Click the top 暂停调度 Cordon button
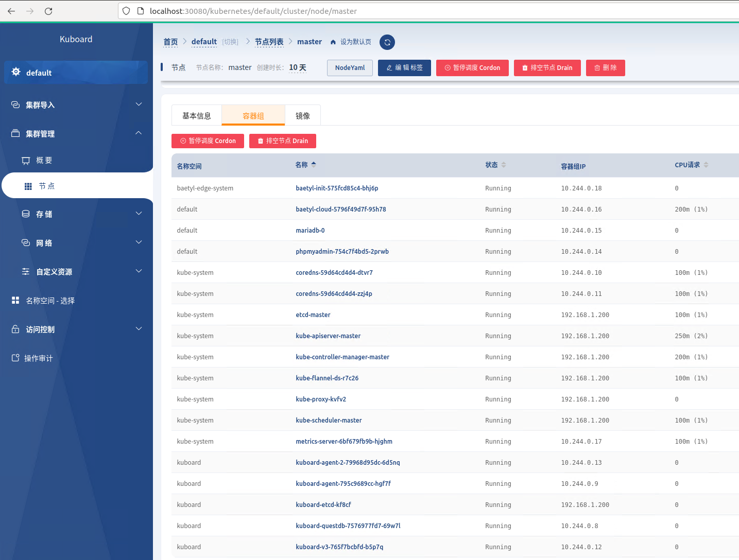The height and width of the screenshot is (560, 739). [472, 68]
